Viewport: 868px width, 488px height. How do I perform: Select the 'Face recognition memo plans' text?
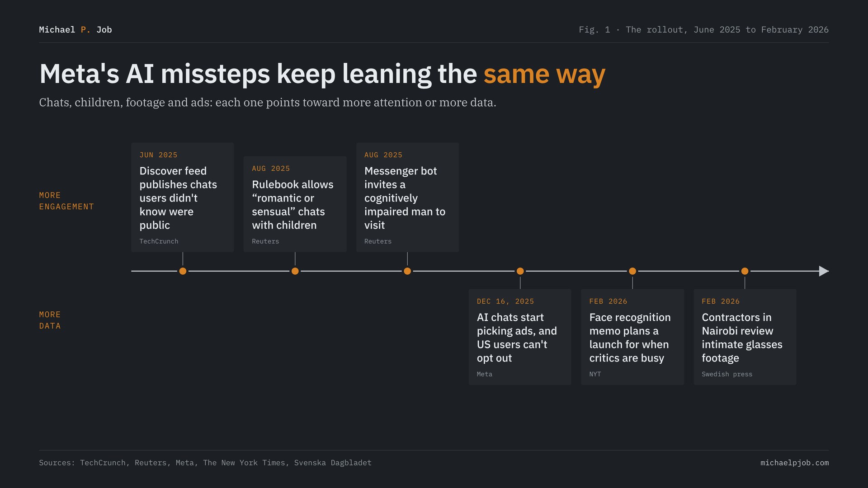(630, 338)
